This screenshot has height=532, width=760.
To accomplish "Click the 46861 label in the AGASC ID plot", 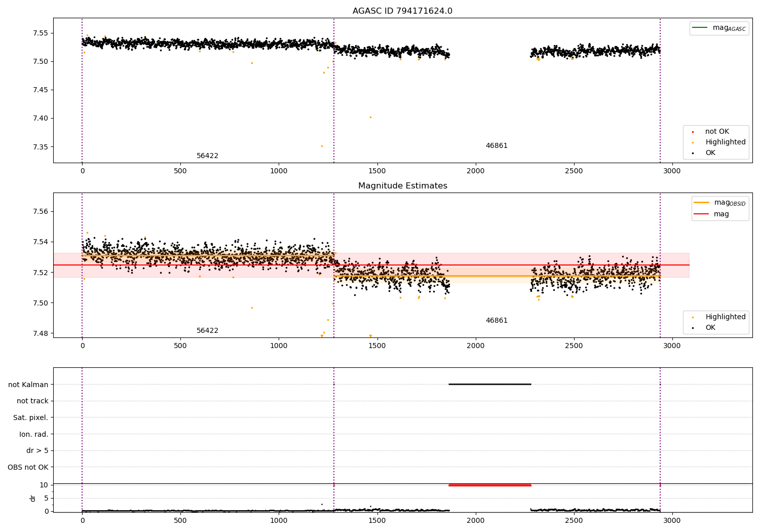I will click(x=497, y=146).
